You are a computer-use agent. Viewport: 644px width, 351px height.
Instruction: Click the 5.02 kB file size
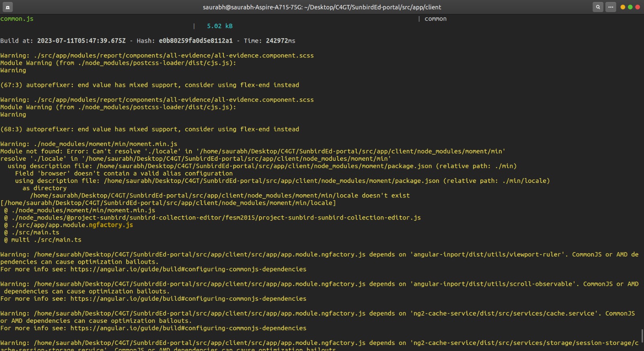220,26
